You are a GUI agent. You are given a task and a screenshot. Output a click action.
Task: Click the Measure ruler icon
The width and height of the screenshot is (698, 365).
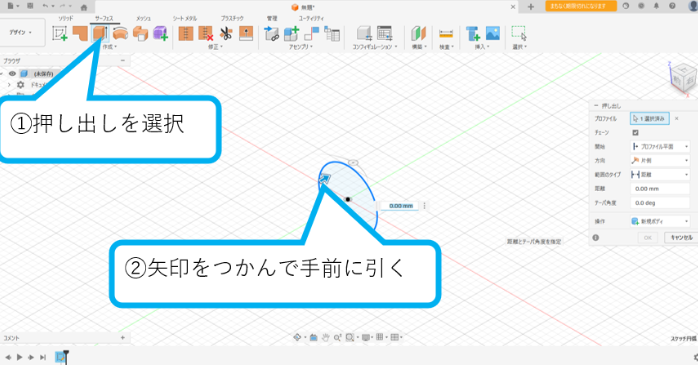pos(446,34)
